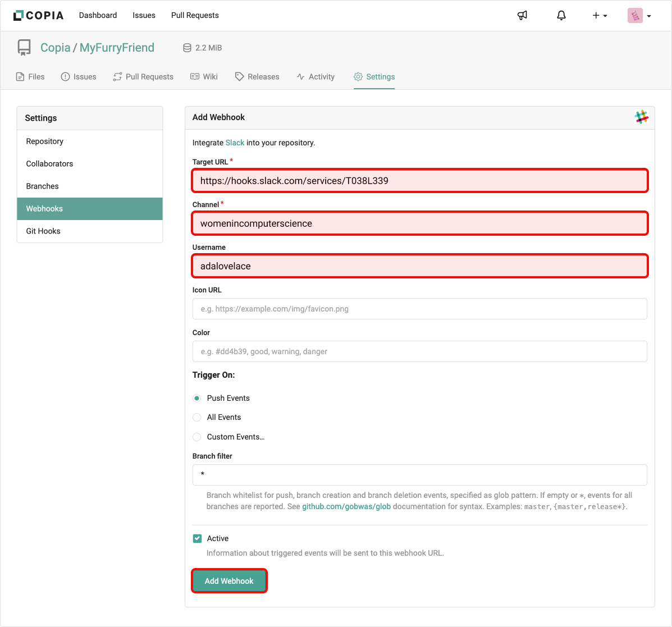
Task: Switch to the repository Issues tab
Action: click(x=79, y=77)
